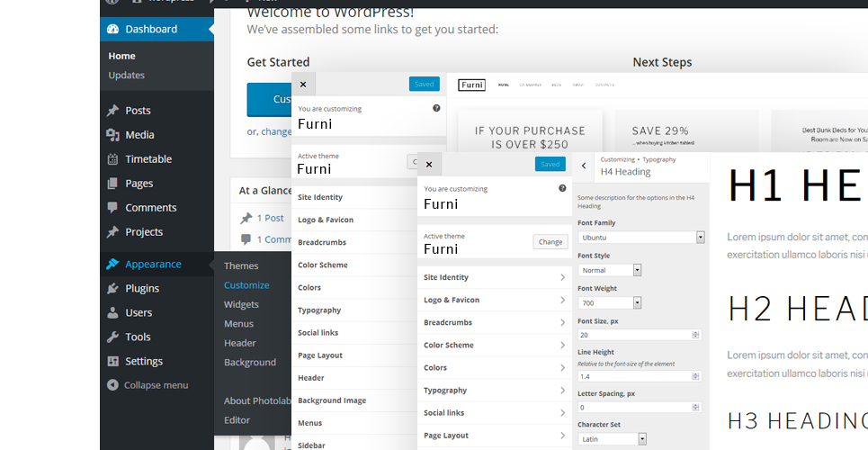Expand Colors in front customizer

[x=495, y=368]
